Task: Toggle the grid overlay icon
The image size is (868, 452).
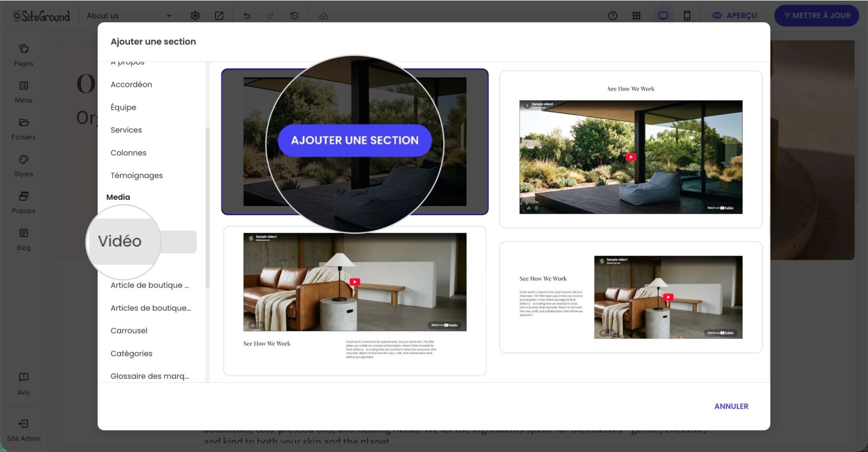Action: click(x=636, y=16)
